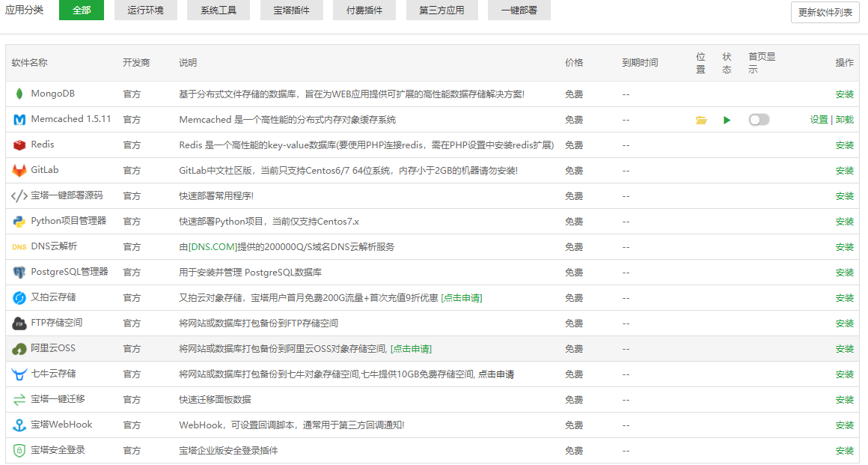
Task: Open Memcached 设置 link
Action: (819, 120)
